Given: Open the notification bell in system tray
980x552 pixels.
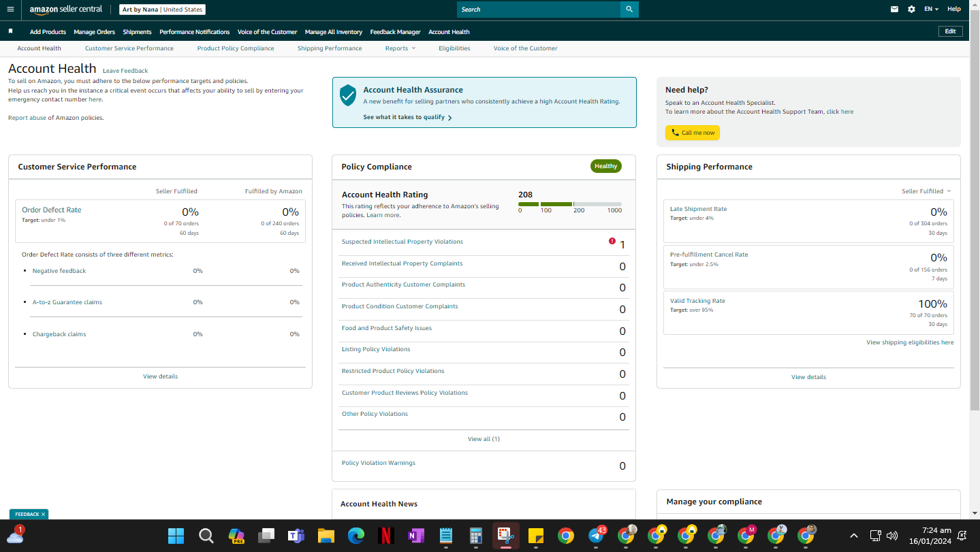Looking at the screenshot, I should pyautogui.click(x=962, y=536).
